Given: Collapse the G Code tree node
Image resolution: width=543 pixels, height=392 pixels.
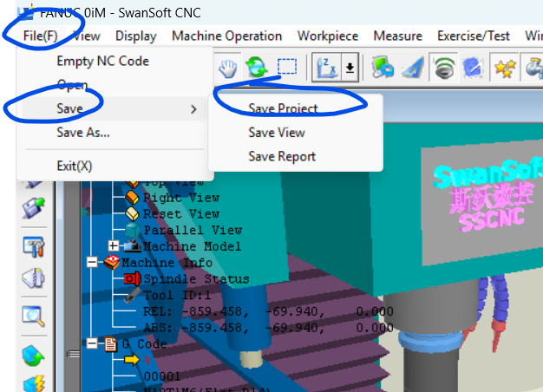Looking at the screenshot, I should coord(92,344).
